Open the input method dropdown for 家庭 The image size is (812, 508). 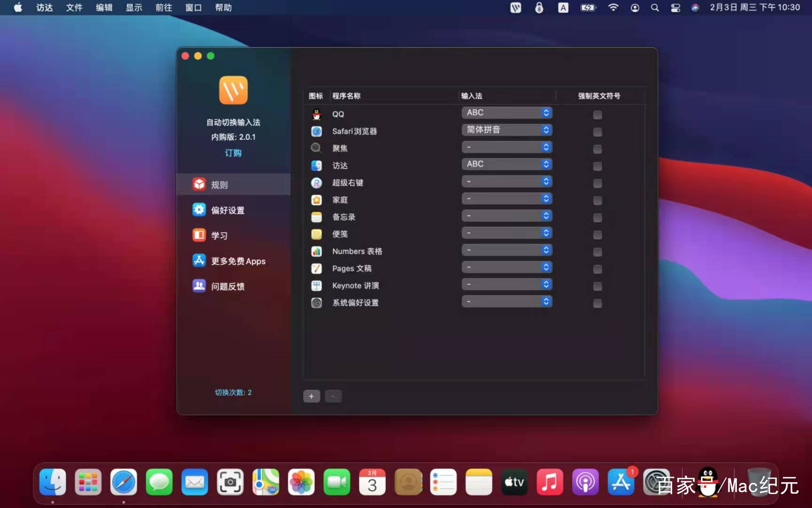(507, 198)
